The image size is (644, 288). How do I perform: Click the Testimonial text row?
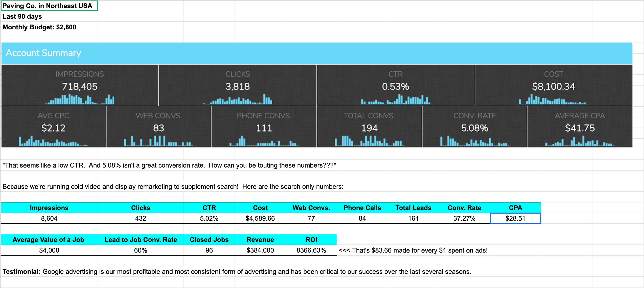point(237,272)
